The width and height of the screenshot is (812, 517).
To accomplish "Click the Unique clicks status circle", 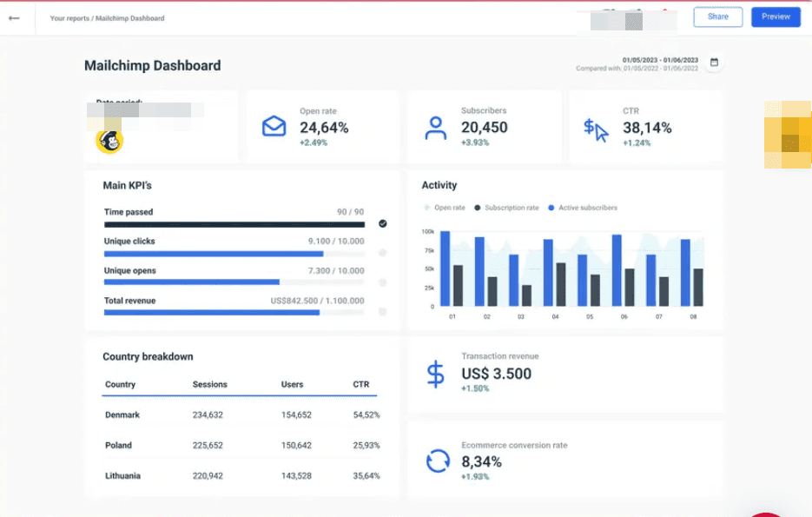I will tap(383, 253).
